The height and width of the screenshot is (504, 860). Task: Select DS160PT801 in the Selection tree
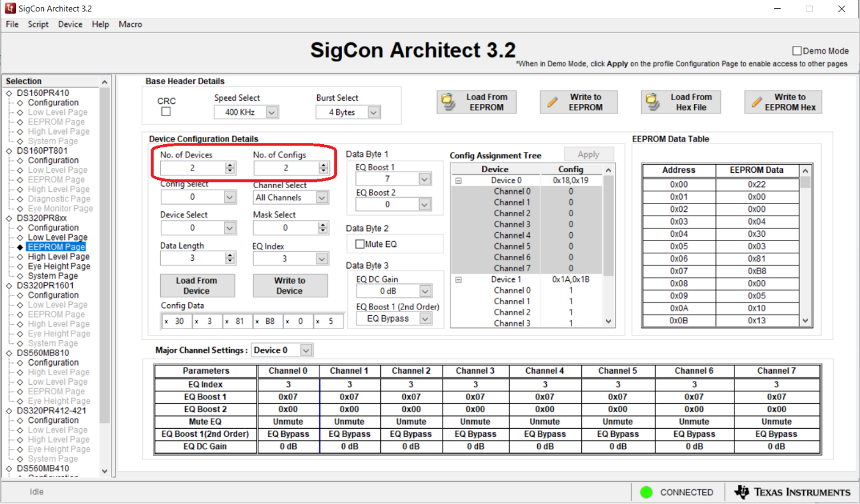tap(43, 151)
